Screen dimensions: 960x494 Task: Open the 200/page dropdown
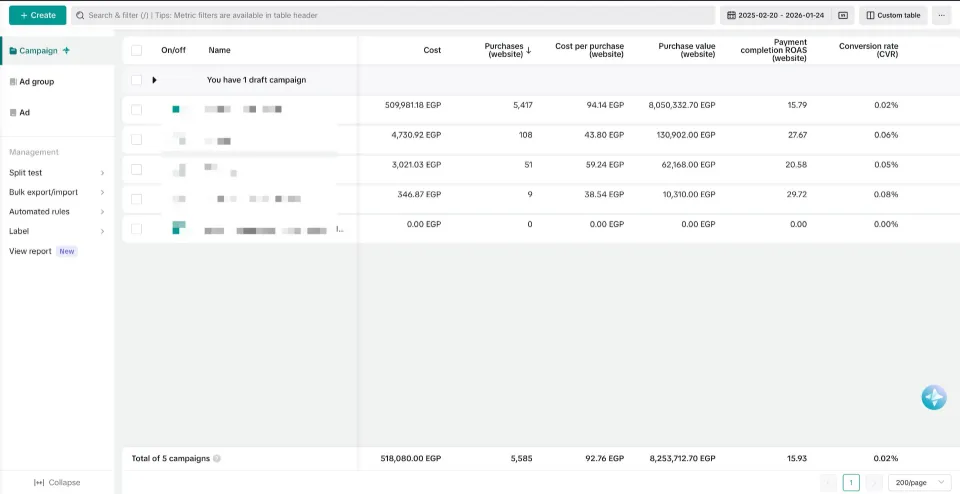920,482
